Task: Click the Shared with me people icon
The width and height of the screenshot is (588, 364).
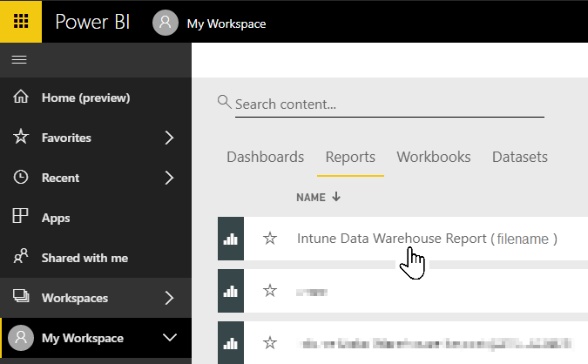Action: pyautogui.click(x=21, y=256)
